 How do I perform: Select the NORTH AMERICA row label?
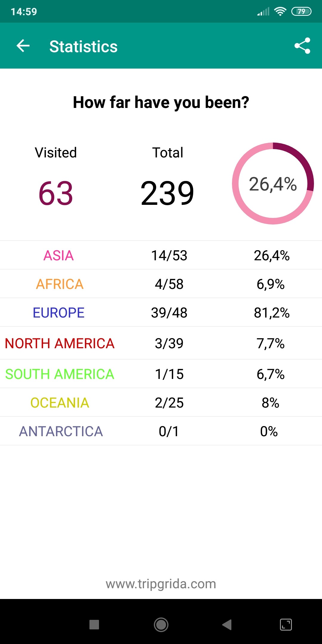(x=60, y=343)
